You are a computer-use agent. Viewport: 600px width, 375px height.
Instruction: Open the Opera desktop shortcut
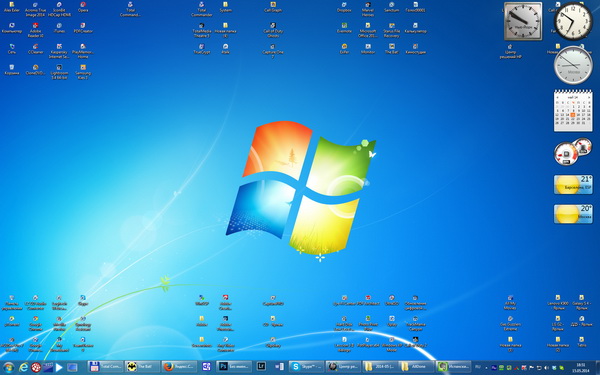(x=83, y=7)
